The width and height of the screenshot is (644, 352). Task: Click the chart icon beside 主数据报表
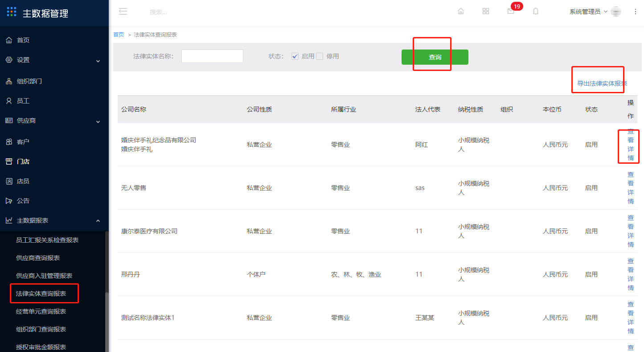tap(9, 220)
